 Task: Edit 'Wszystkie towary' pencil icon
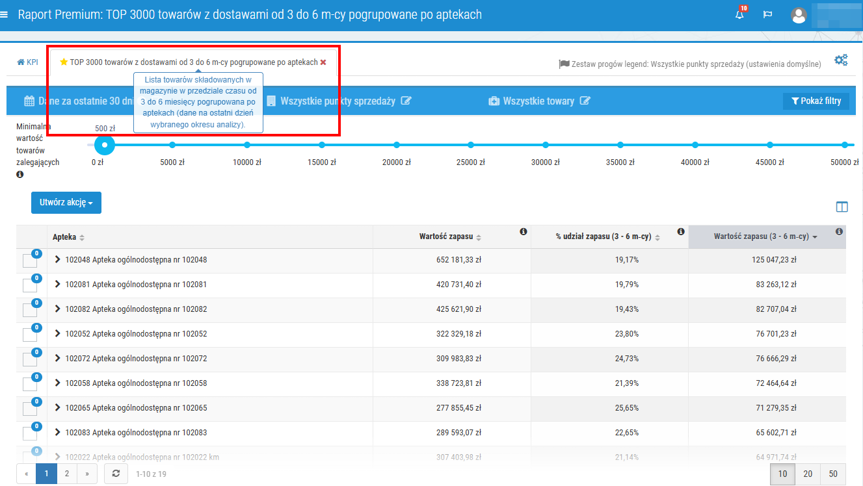(585, 101)
